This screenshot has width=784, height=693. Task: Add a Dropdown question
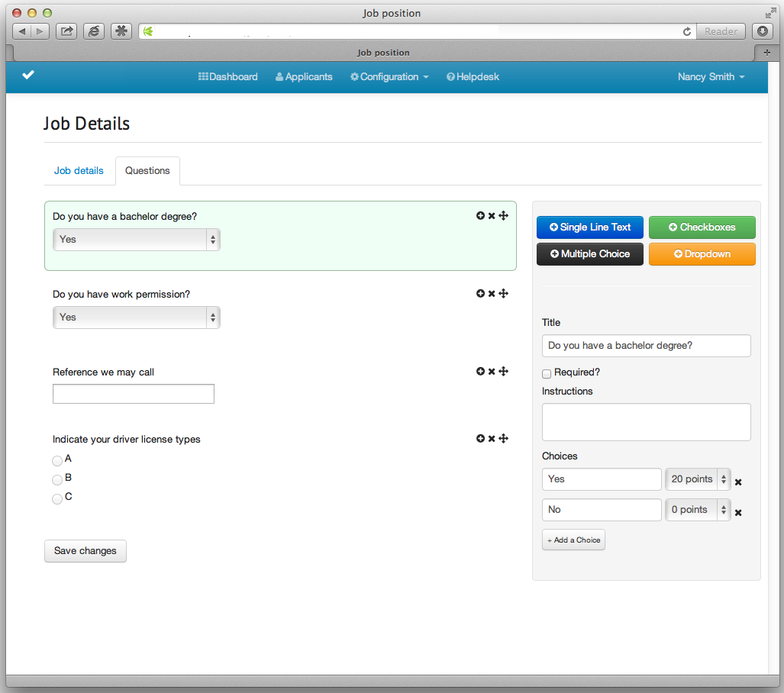(702, 254)
